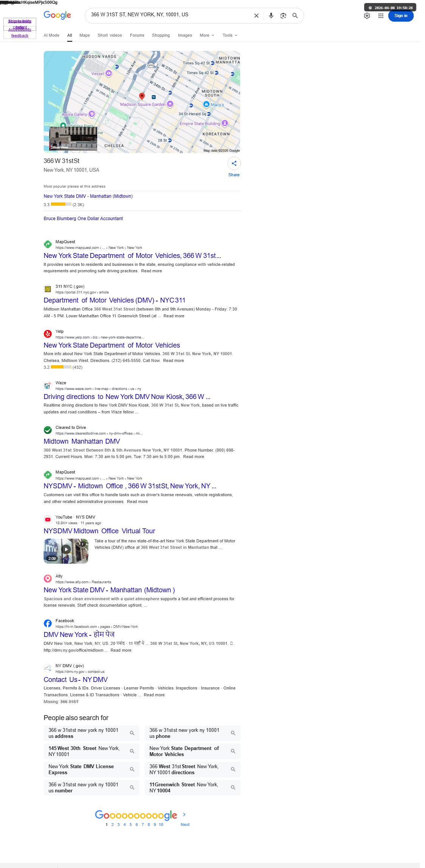The width and height of the screenshot is (425, 868).
Task: Click Read more in 311 NYC snippet
Action: pyautogui.click(x=174, y=316)
